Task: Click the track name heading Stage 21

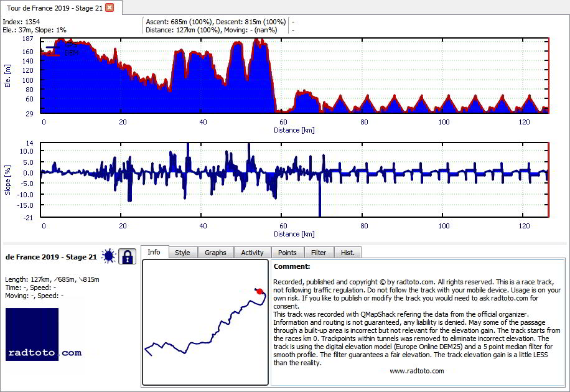Action: pyautogui.click(x=51, y=257)
